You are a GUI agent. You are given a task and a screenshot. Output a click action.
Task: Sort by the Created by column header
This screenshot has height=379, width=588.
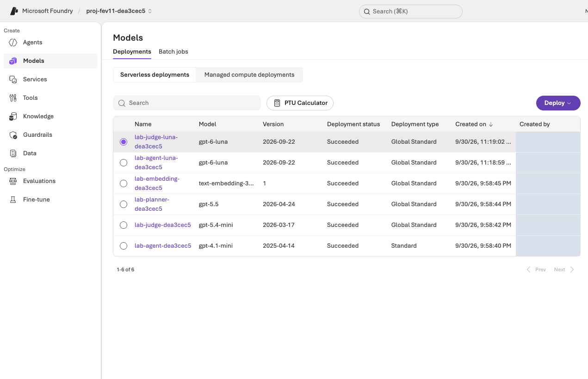point(535,124)
